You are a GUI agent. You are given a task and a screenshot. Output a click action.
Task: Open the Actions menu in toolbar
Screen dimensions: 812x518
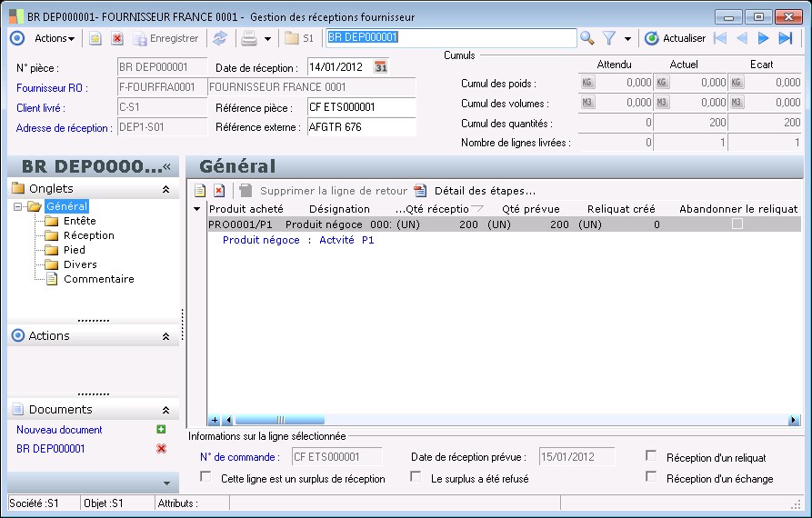[x=55, y=38]
